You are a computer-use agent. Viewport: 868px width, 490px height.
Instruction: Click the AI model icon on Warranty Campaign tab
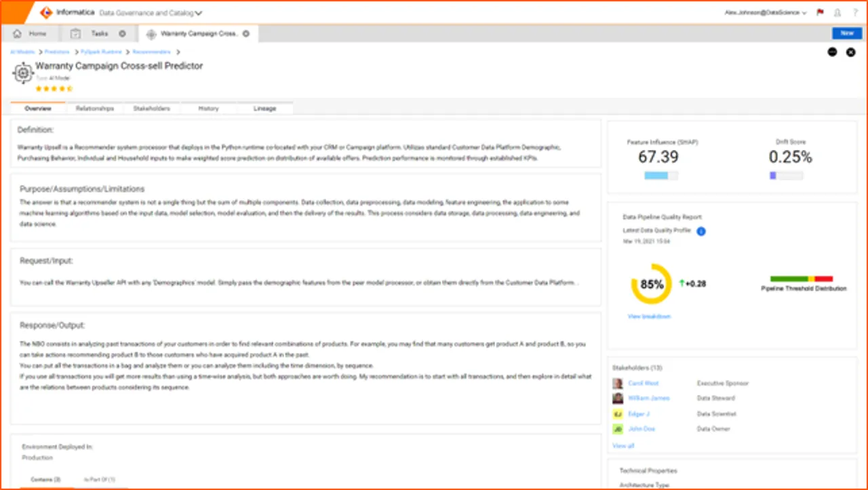click(x=151, y=33)
